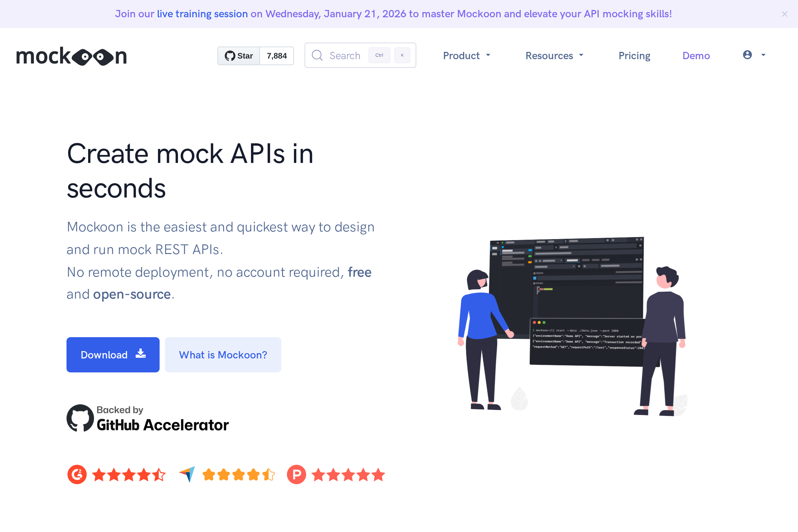The image size is (798, 532).
Task: Click the Capterra rating logo
Action: tap(187, 475)
